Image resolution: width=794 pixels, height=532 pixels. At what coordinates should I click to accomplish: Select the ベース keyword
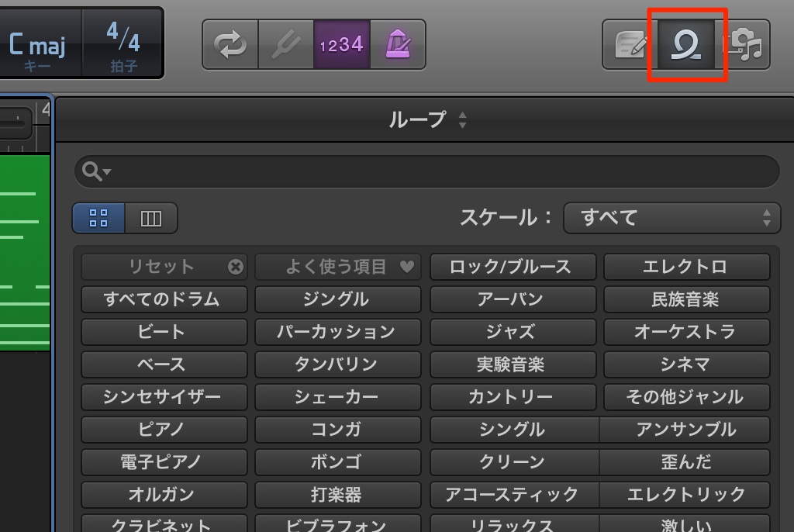pyautogui.click(x=164, y=364)
